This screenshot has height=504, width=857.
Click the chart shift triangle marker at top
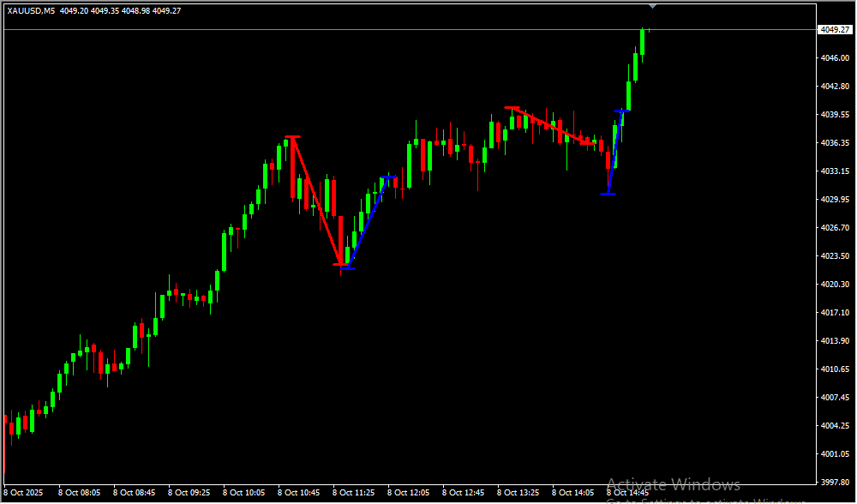[x=653, y=6]
